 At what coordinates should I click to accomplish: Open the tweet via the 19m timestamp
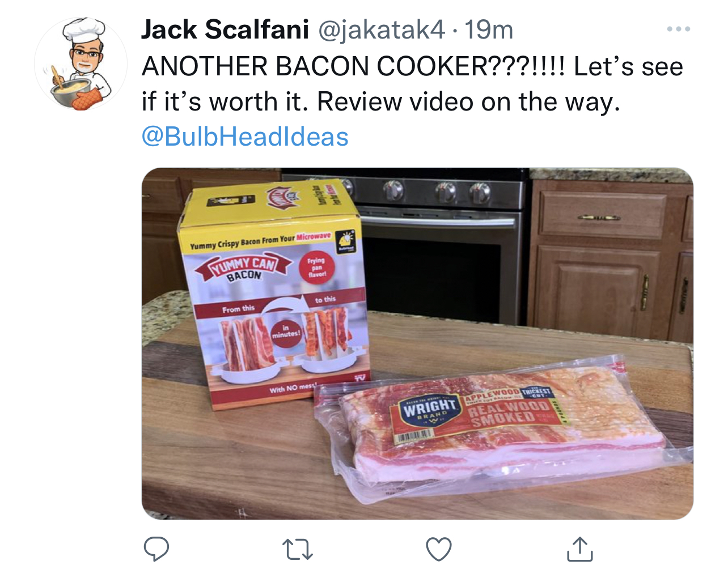pyautogui.click(x=489, y=29)
